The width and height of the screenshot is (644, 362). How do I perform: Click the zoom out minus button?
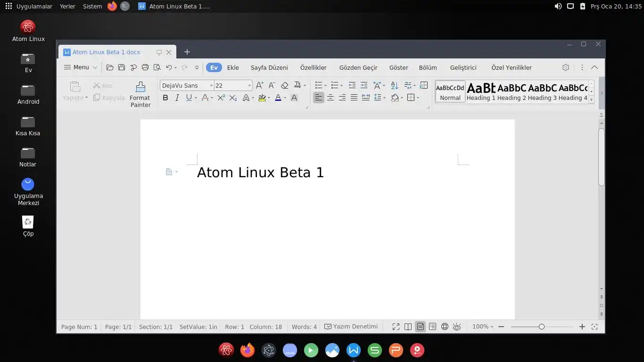point(501,327)
